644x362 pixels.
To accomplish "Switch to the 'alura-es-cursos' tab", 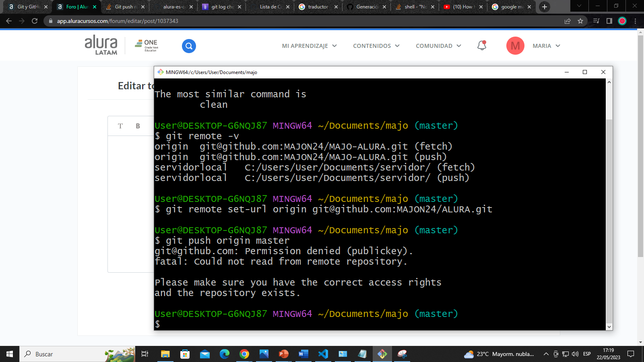I will (x=173, y=7).
